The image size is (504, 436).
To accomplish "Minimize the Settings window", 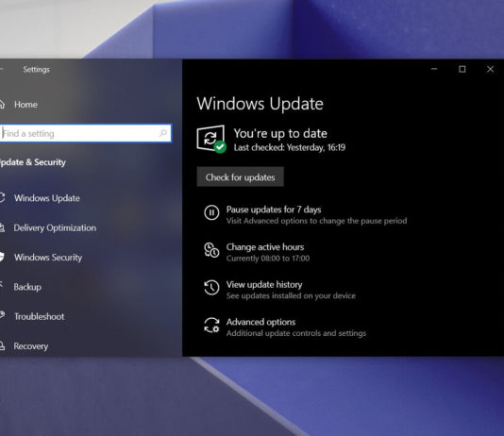I will pos(434,69).
